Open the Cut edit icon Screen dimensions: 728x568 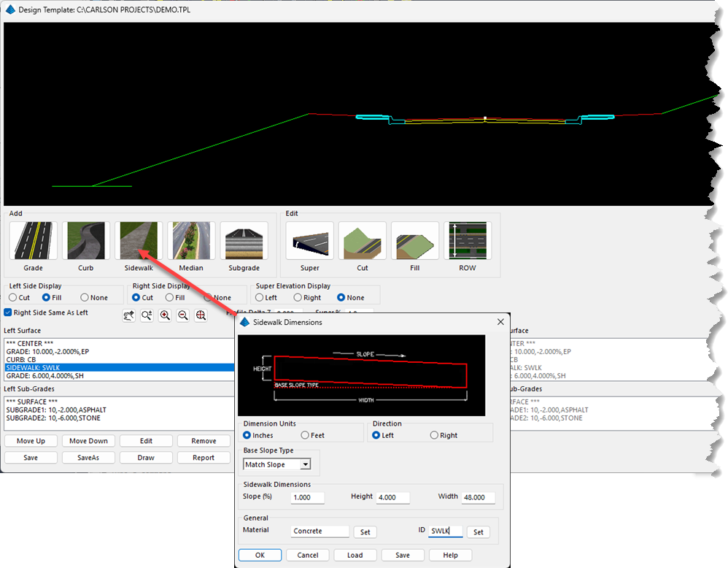click(x=362, y=242)
